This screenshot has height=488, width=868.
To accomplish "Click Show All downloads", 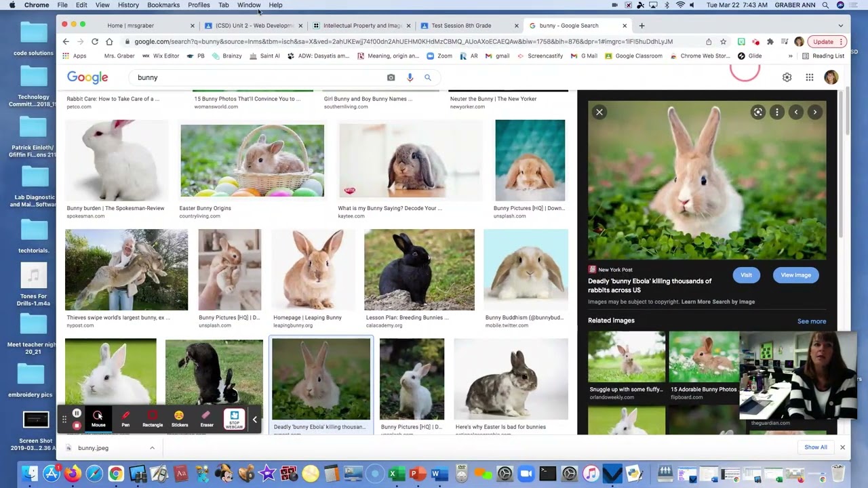I will coord(816,447).
